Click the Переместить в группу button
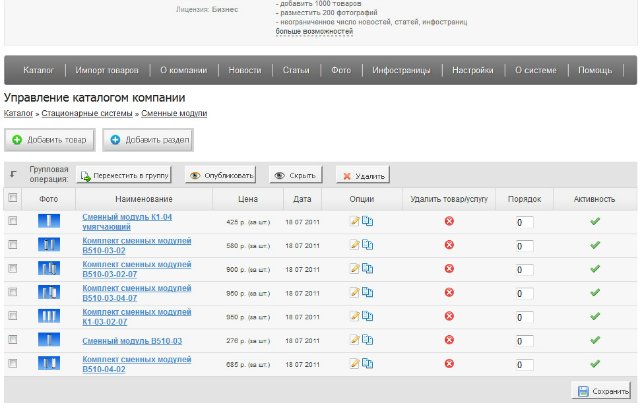The height and width of the screenshot is (412, 640). 124,175
